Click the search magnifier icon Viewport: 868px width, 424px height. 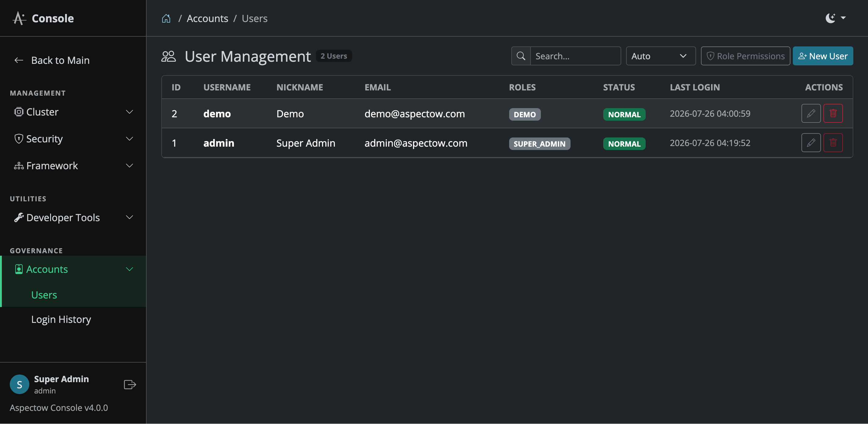pyautogui.click(x=521, y=56)
